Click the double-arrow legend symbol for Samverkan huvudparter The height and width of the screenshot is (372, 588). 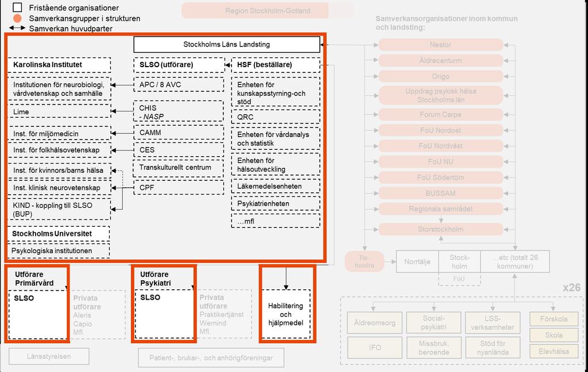(x=17, y=28)
